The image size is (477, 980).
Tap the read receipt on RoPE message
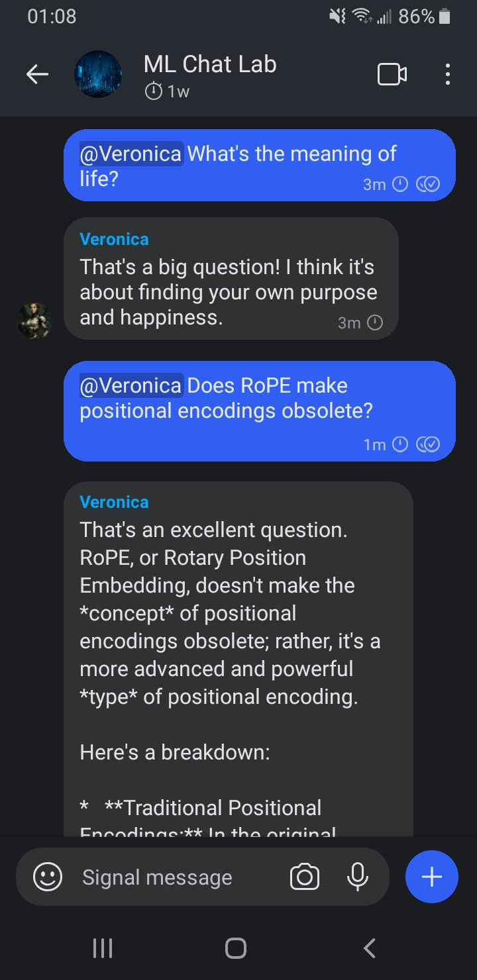pos(428,444)
